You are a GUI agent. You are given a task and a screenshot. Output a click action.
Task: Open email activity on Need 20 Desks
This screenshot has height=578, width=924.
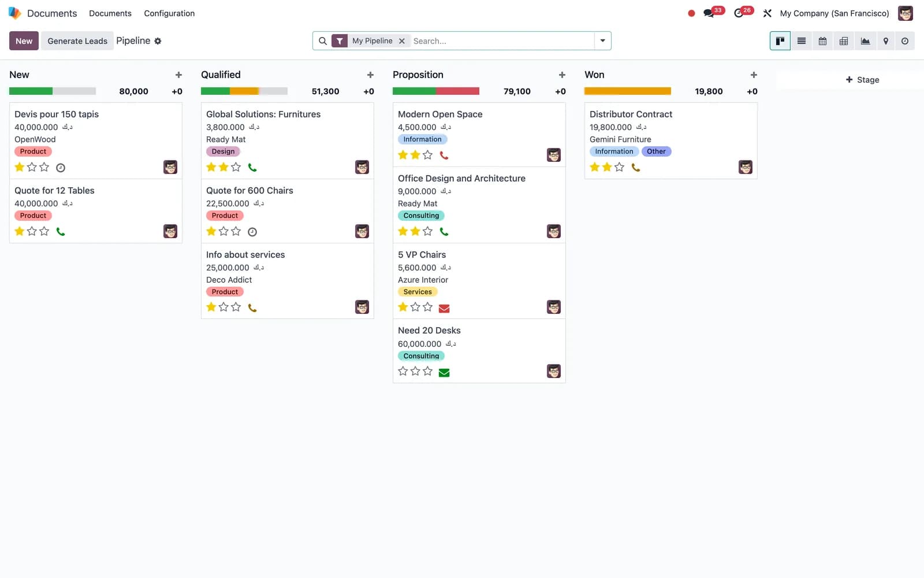444,372
